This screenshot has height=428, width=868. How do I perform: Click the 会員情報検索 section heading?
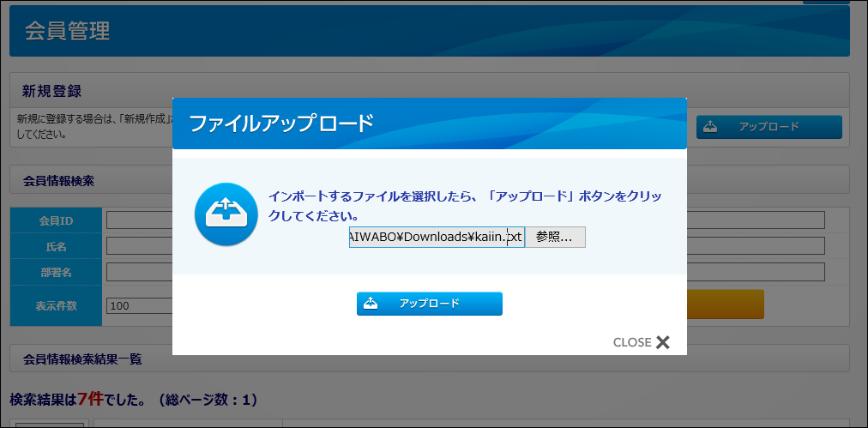click(x=58, y=181)
